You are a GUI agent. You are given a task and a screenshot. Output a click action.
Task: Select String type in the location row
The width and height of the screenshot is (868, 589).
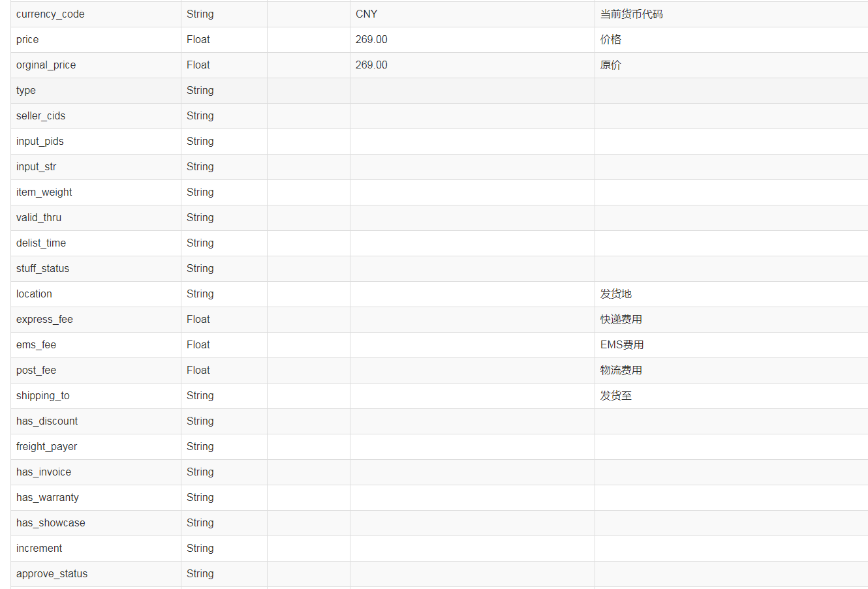[x=200, y=294]
